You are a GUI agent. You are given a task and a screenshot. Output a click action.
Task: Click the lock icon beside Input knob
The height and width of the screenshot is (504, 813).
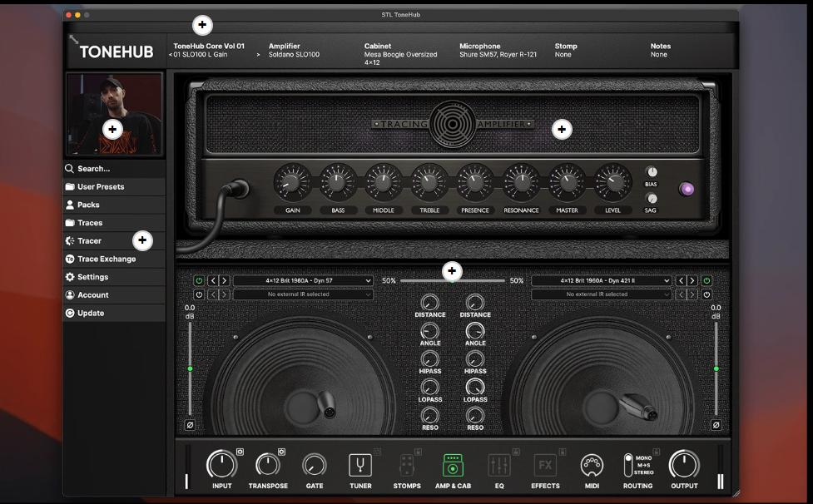(240, 452)
